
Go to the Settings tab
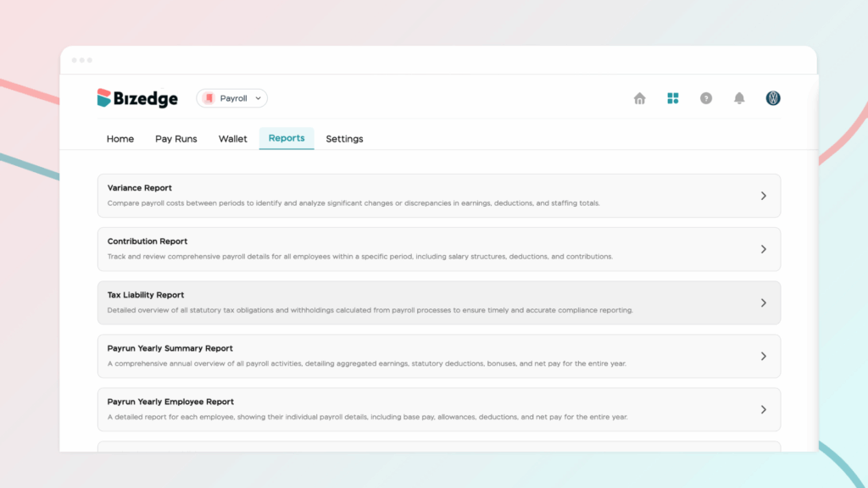click(344, 139)
